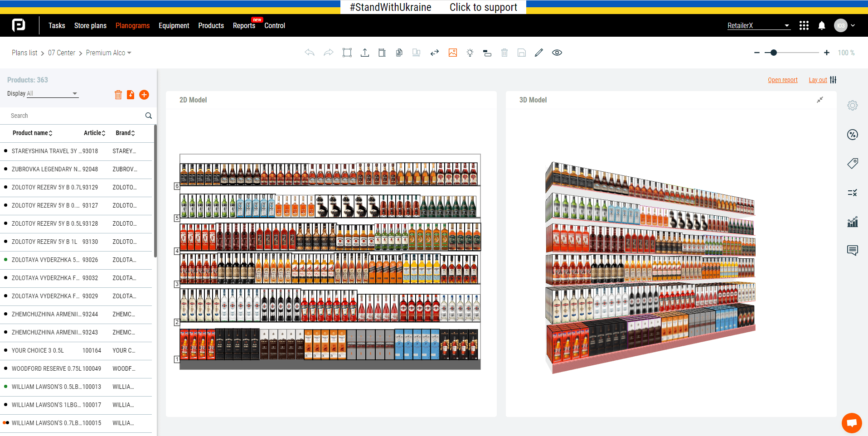Open the RetailerX account selector
868x436 pixels.
pos(758,26)
